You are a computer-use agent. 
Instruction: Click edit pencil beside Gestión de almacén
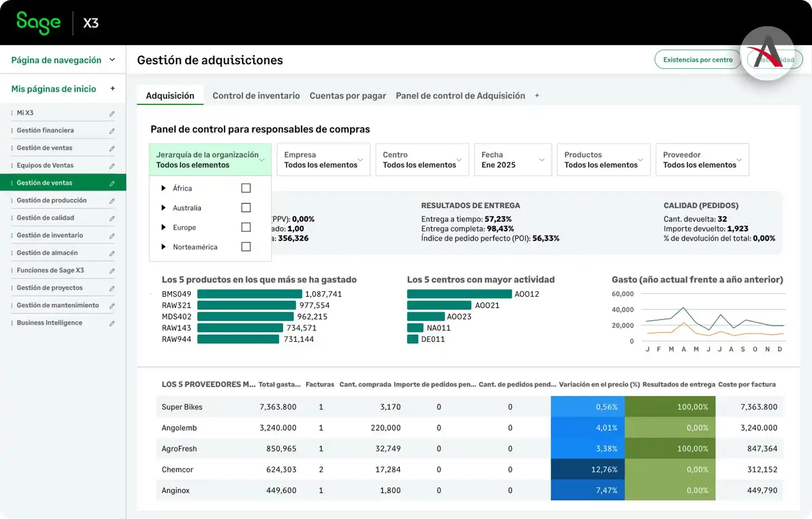point(112,253)
